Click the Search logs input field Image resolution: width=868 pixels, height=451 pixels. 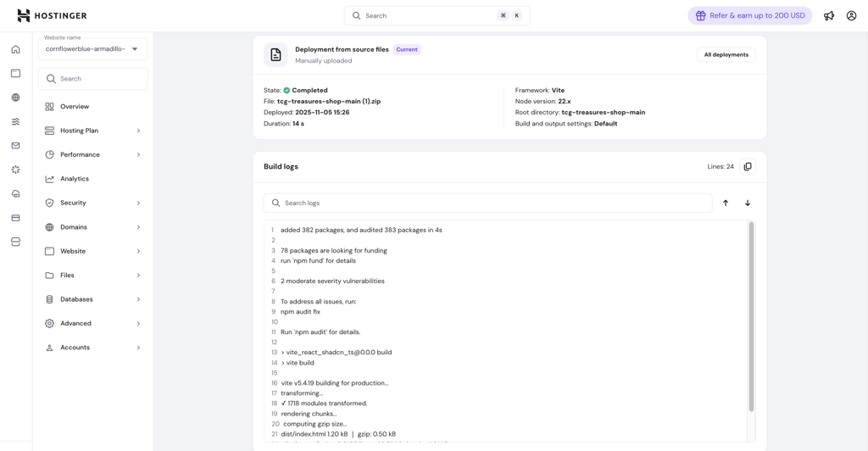[492, 203]
